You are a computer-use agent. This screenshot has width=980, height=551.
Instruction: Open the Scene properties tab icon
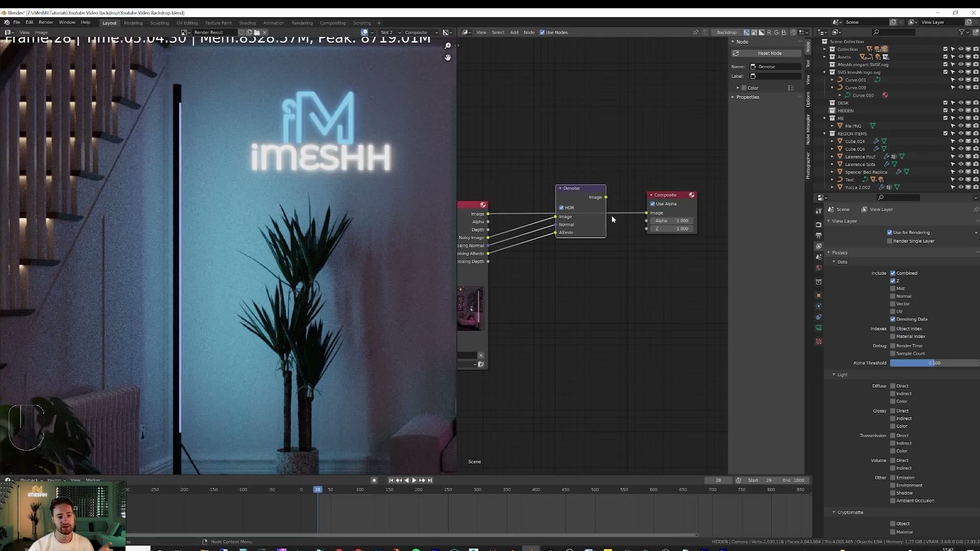[819, 257]
